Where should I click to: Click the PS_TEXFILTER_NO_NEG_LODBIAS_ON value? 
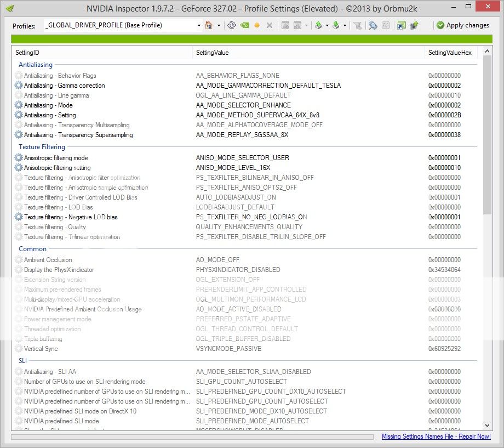pyautogui.click(x=251, y=217)
